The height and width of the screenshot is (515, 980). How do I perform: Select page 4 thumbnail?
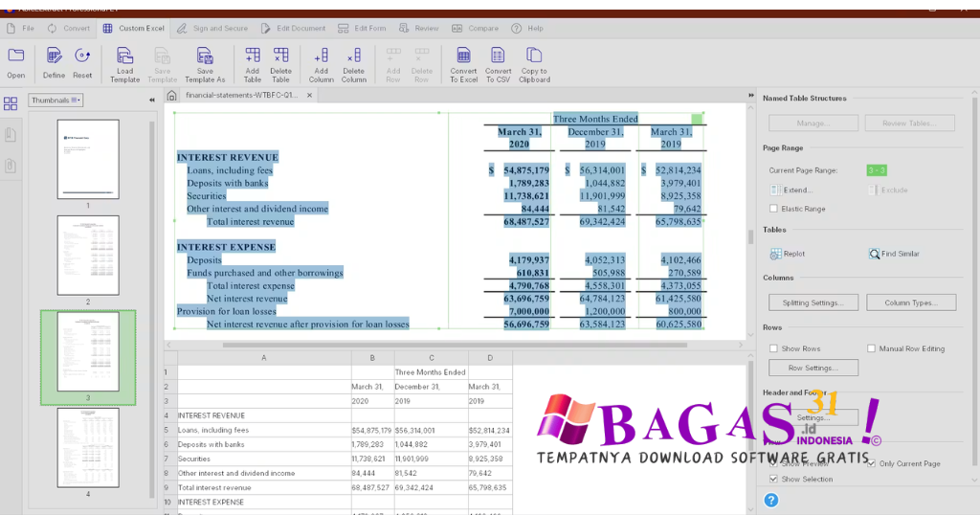click(x=88, y=448)
